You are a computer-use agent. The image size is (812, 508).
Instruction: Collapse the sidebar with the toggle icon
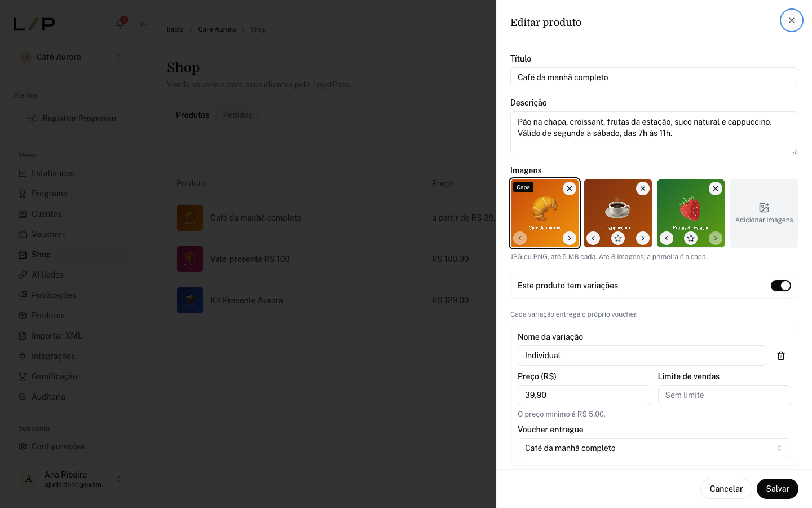point(144,24)
